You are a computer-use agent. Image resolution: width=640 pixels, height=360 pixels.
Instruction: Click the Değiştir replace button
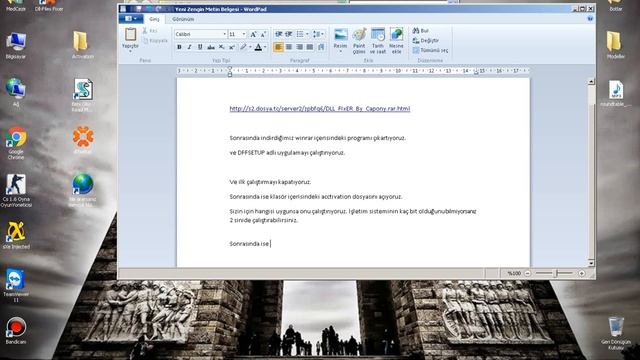tap(426, 41)
